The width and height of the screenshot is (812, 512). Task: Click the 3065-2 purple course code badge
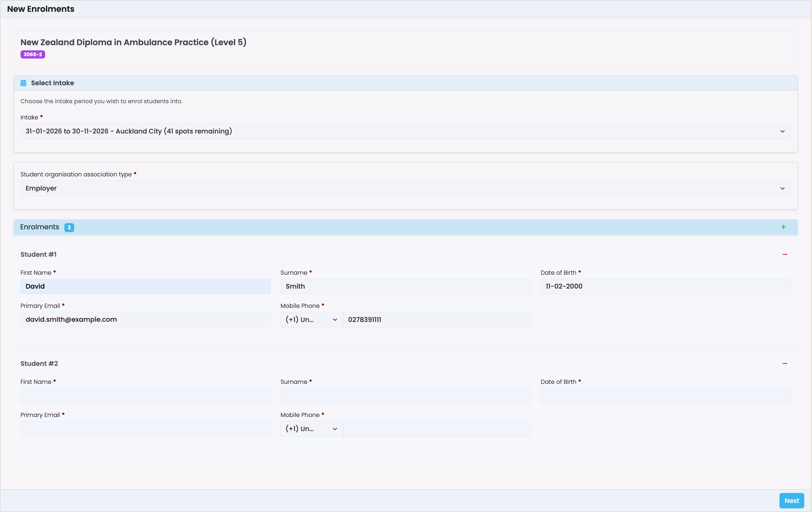(x=33, y=54)
